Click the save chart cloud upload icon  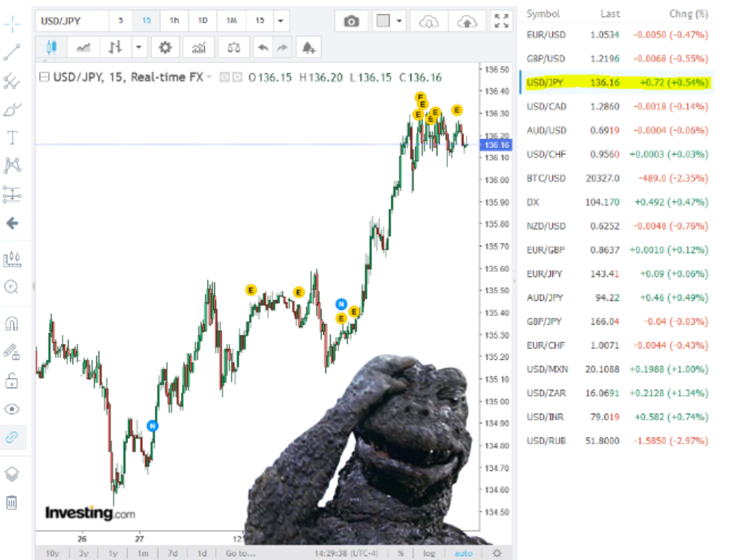(x=467, y=21)
